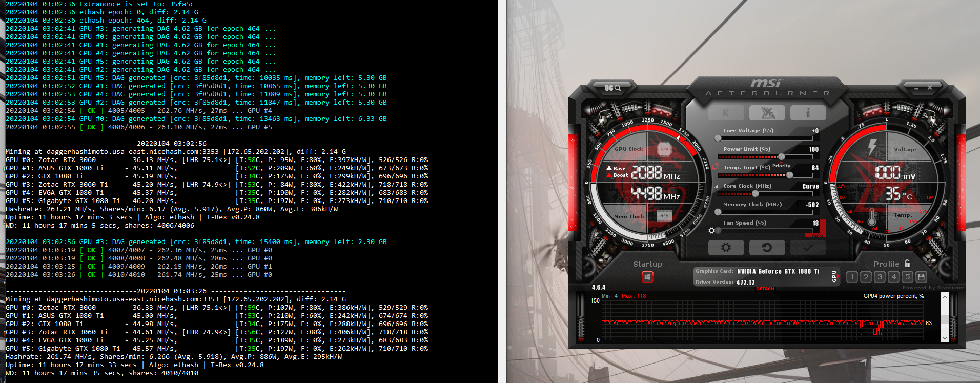Click the Kombustor K button

tap(726, 113)
